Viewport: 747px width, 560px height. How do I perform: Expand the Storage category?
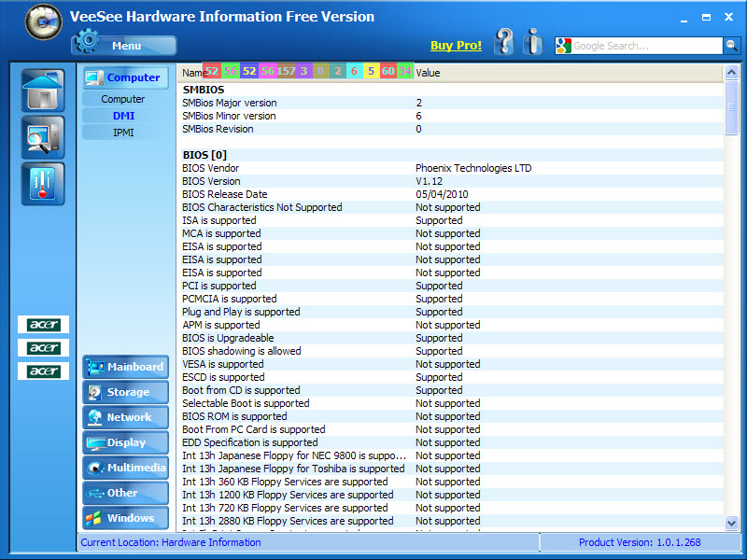click(125, 392)
